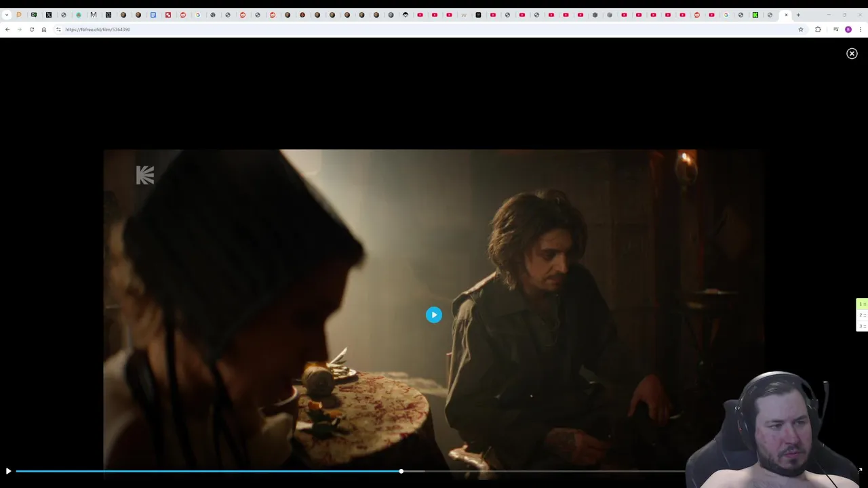The image size is (868, 488).
Task: Switch to the green K logo tab
Action: pos(755,15)
